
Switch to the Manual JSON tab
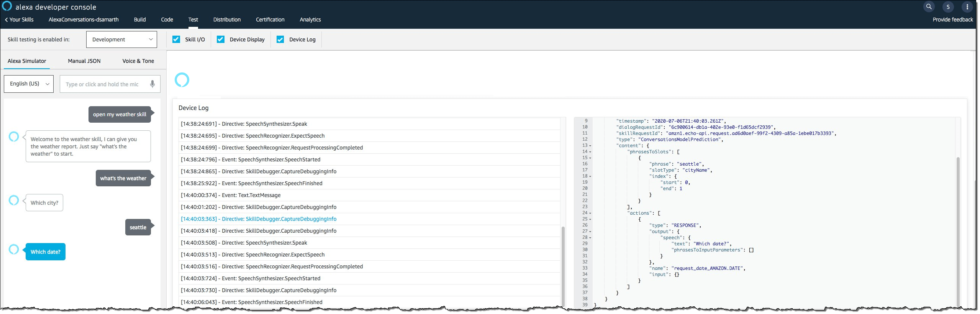tap(84, 61)
